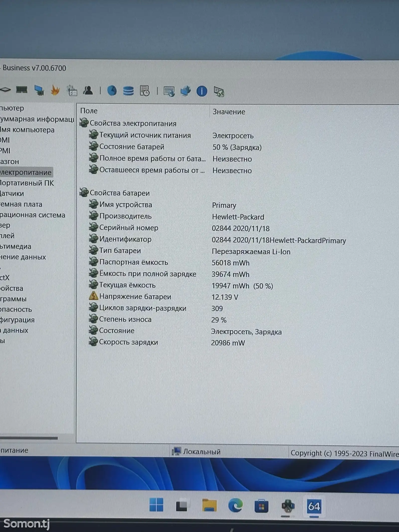Click the taskbar icon left of AIDA64
Image resolution: width=399 pixels, height=532 pixels.
(x=288, y=506)
